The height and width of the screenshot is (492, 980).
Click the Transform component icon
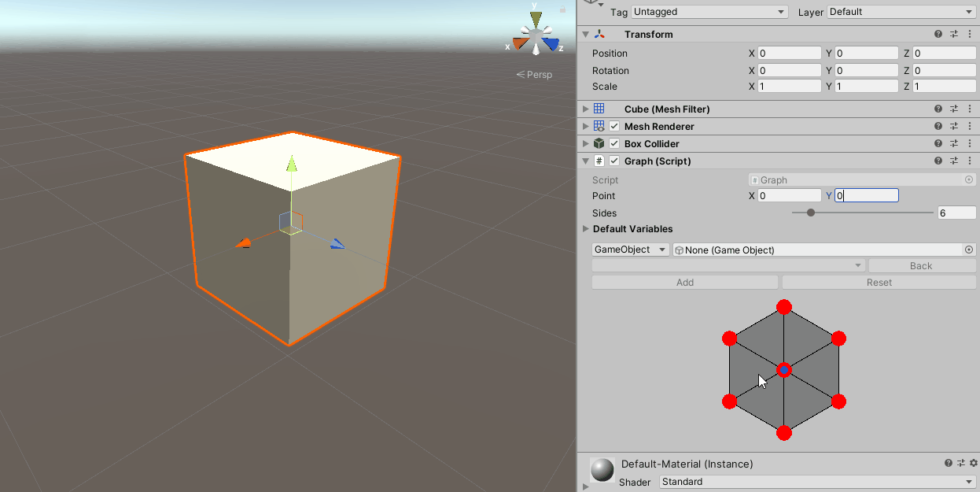point(599,34)
